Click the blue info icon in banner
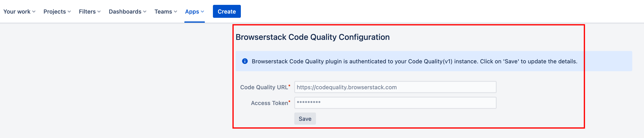The width and height of the screenshot is (644, 138). tap(245, 61)
